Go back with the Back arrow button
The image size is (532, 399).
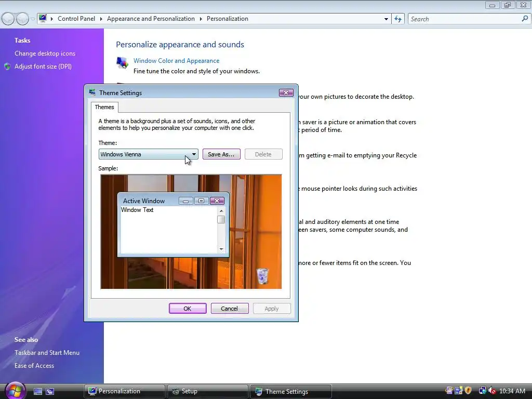pos(8,19)
